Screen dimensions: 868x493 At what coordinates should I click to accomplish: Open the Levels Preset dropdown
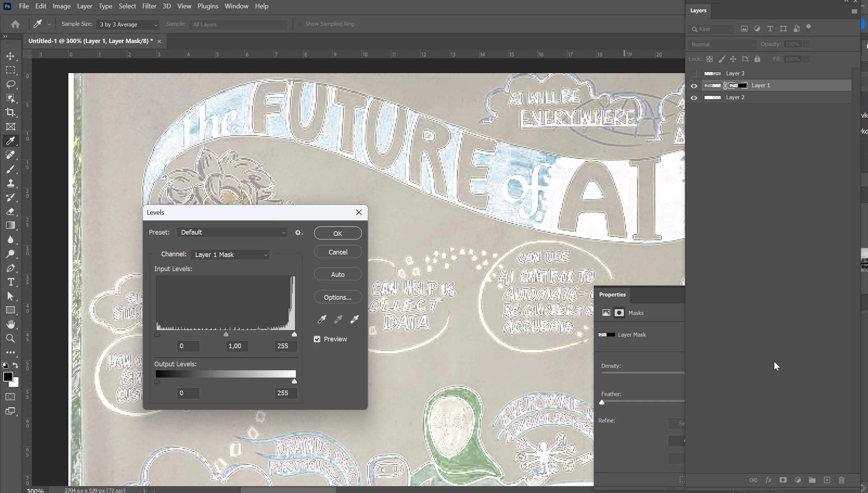(x=232, y=232)
